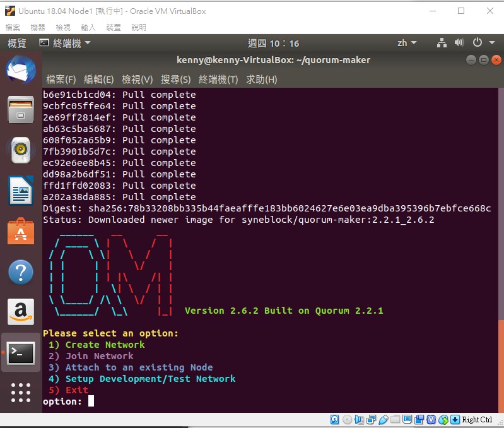Screen dimensions: 504x428
Task: Open Thunderbird mail from the dock
Action: point(21,69)
